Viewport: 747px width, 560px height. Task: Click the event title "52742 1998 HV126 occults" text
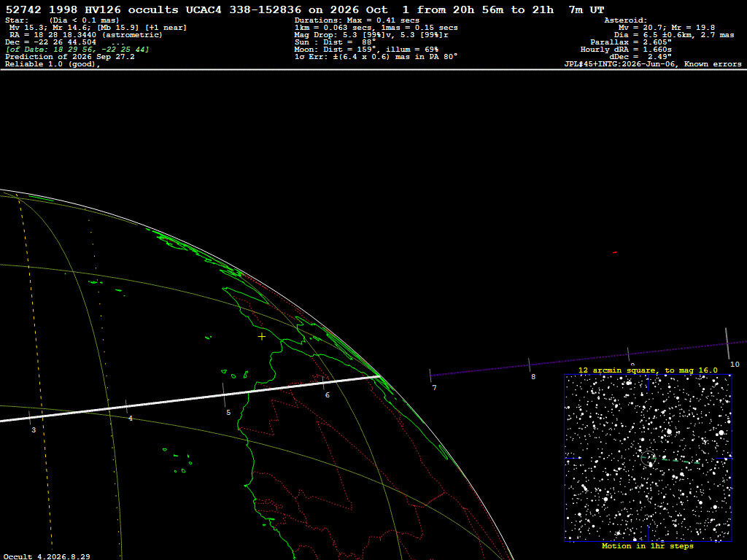click(91, 9)
